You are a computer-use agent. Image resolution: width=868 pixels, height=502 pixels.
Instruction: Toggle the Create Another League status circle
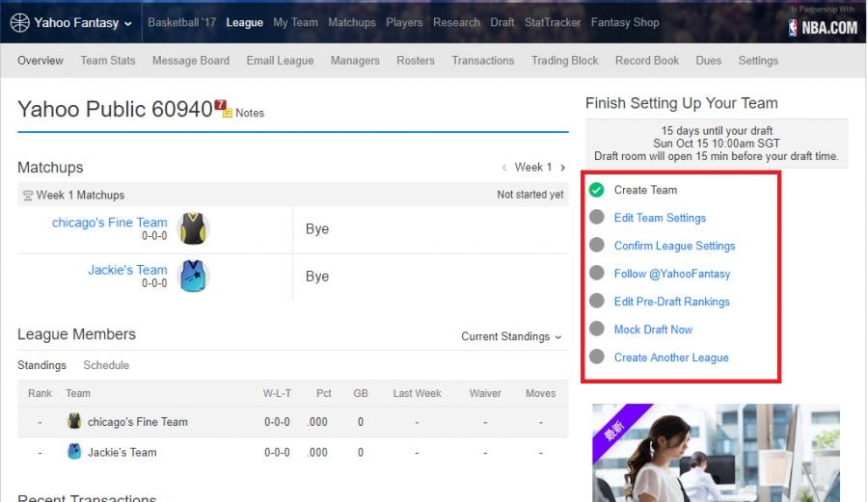click(x=596, y=357)
